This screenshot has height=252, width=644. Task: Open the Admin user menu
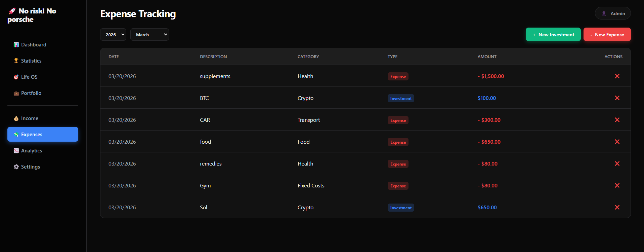tap(613, 13)
